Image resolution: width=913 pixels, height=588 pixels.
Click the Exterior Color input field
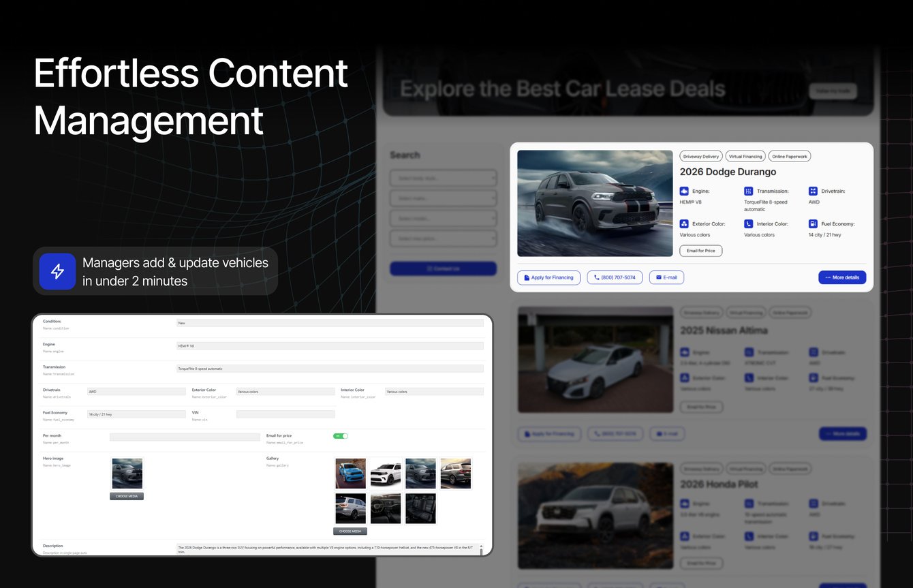pos(285,392)
